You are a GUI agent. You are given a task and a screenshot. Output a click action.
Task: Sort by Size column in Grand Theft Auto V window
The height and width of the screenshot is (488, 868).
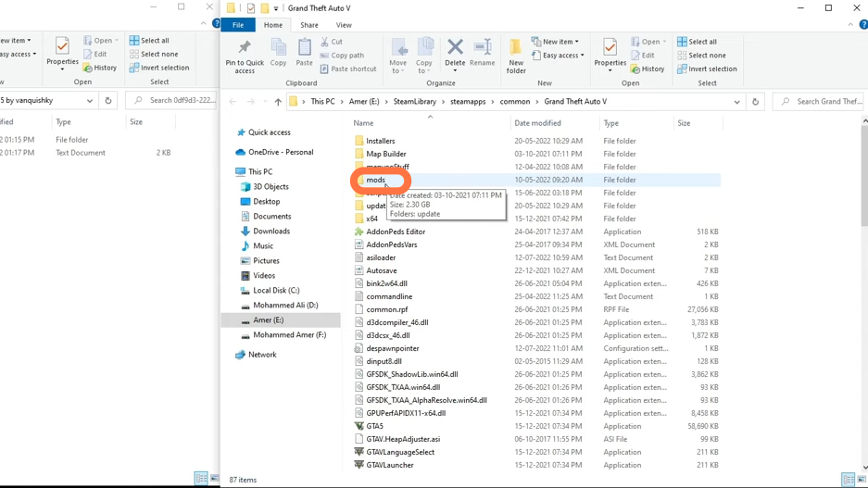pyautogui.click(x=684, y=123)
